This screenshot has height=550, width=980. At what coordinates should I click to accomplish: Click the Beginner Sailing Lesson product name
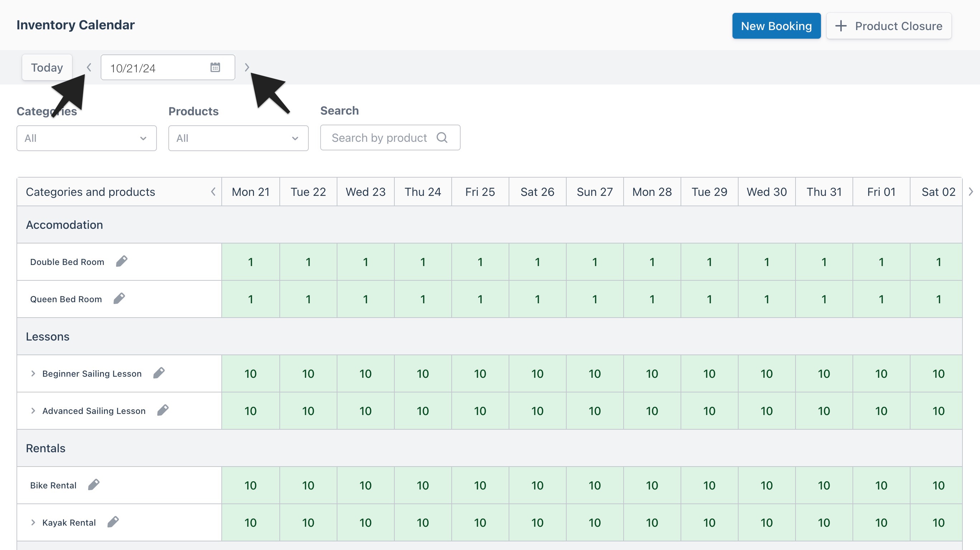pyautogui.click(x=92, y=374)
